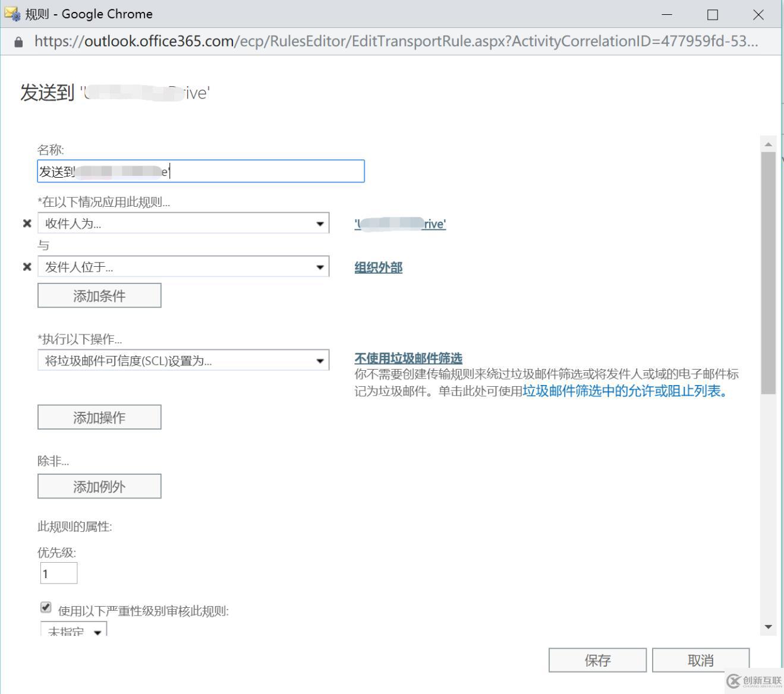This screenshot has height=694, width=784.
Task: Open the '组织外部' sender location link
Action: click(379, 267)
